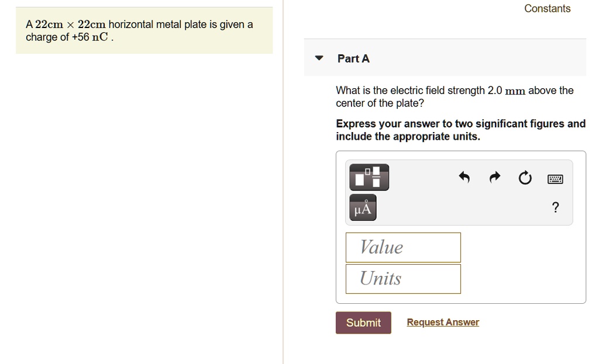Click inside the Units field
Image resolution: width=599 pixels, height=364 pixels.
(403, 279)
